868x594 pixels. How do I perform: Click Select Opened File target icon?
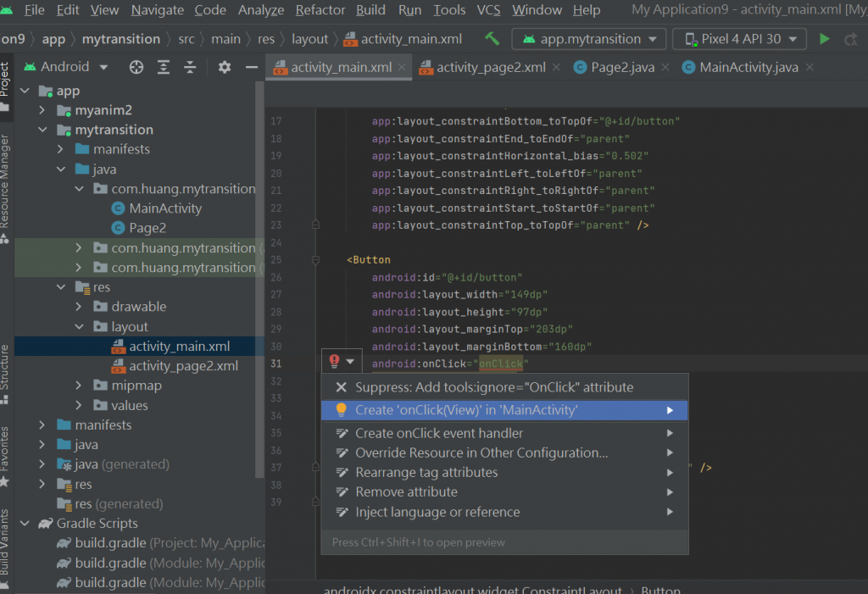tap(136, 67)
